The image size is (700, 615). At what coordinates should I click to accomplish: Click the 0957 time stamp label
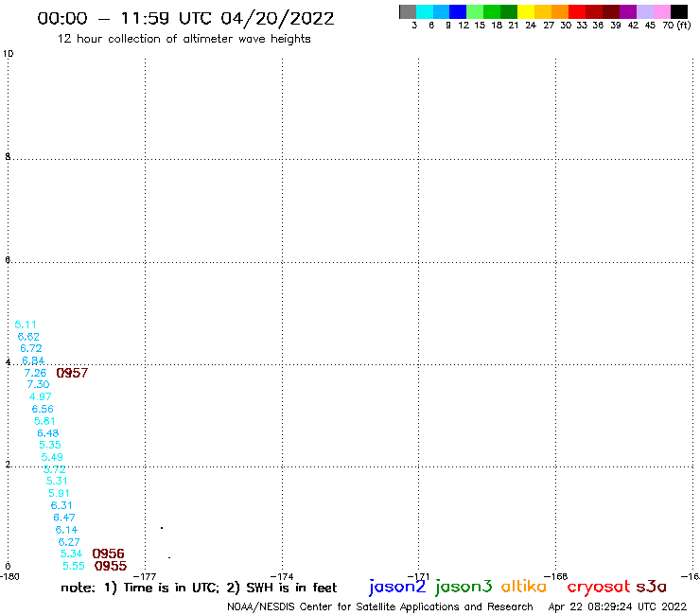[x=72, y=373]
